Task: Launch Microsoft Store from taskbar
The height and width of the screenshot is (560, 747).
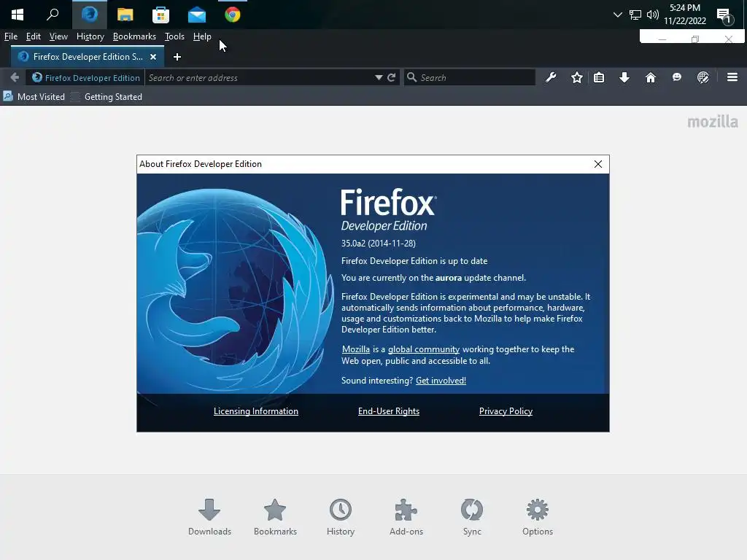Action: click(160, 15)
